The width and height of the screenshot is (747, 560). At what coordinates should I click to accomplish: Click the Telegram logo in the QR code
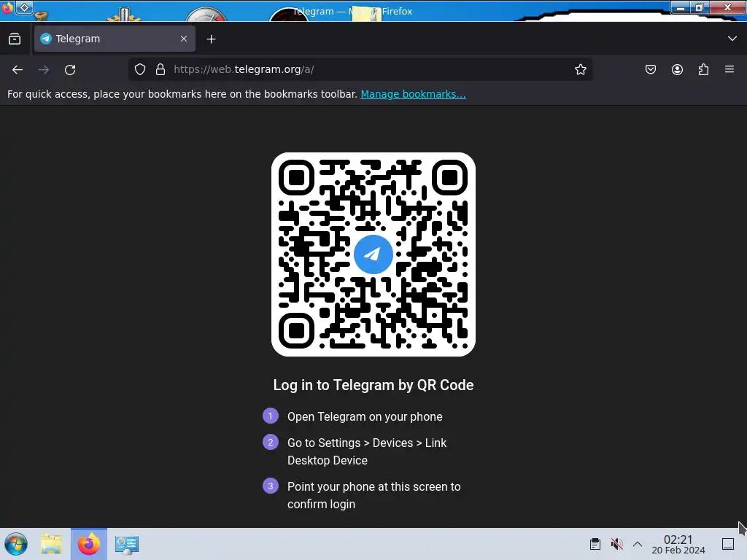pyautogui.click(x=373, y=254)
